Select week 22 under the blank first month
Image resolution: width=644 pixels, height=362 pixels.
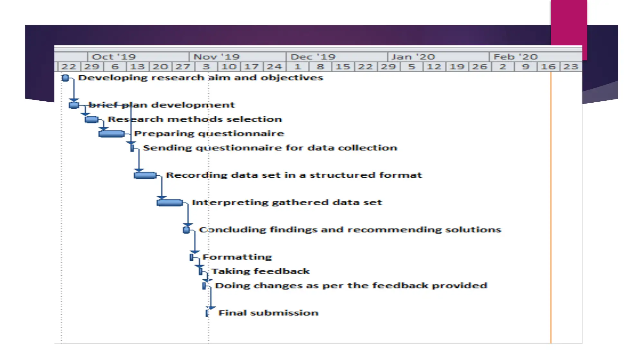click(x=69, y=67)
